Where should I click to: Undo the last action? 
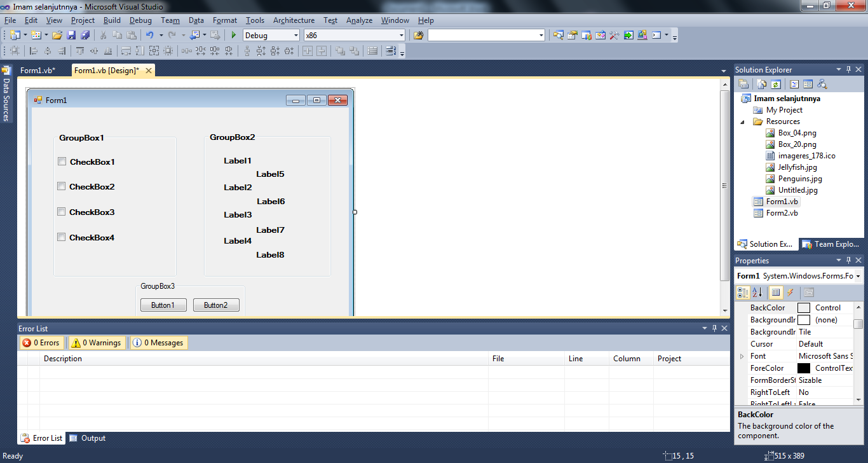149,36
